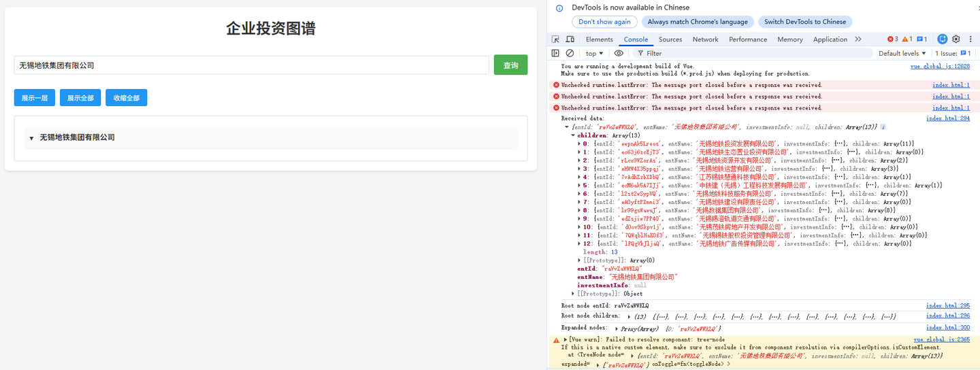Expand child 7 无锡地铁建设有限责任公司

579,202
